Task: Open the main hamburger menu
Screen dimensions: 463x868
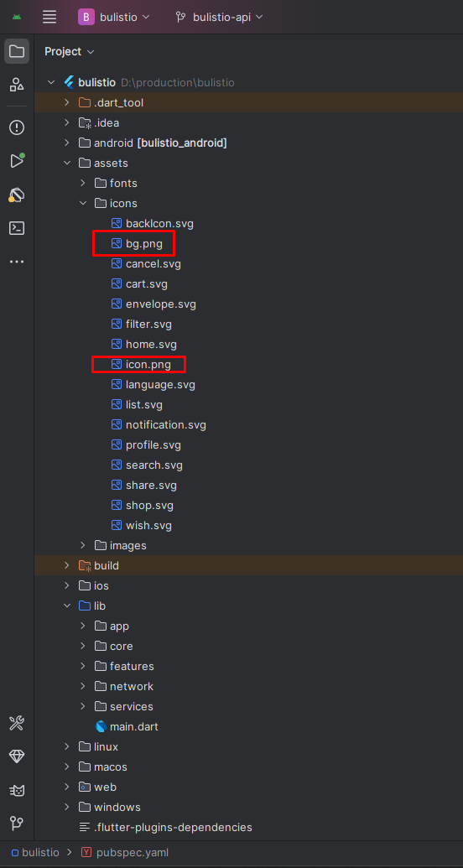Action: pos(49,17)
